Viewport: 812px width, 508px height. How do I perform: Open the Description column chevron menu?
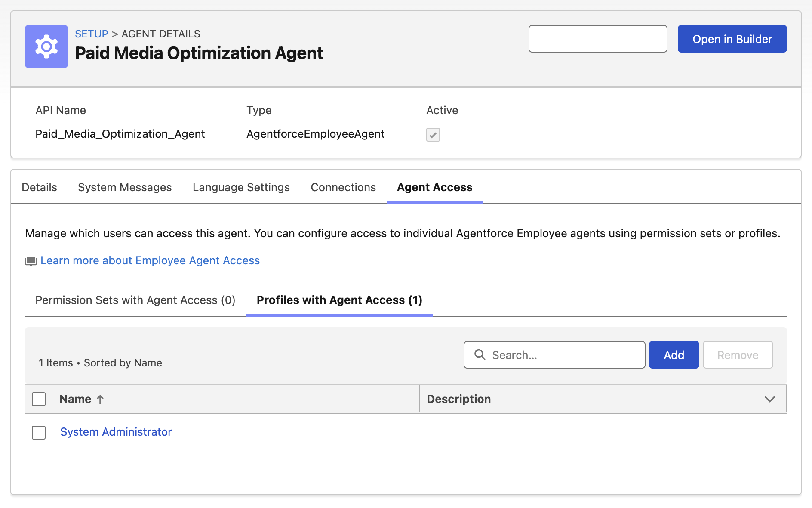point(769,399)
